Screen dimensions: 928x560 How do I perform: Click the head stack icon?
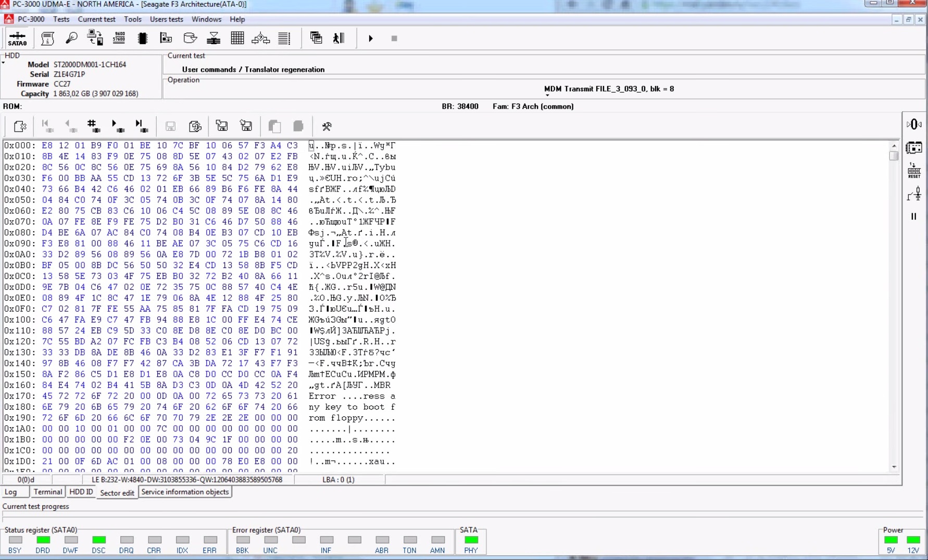pos(214,38)
